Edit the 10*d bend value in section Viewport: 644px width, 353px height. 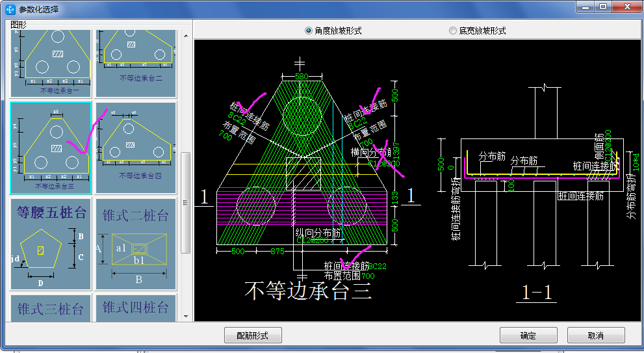636,163
